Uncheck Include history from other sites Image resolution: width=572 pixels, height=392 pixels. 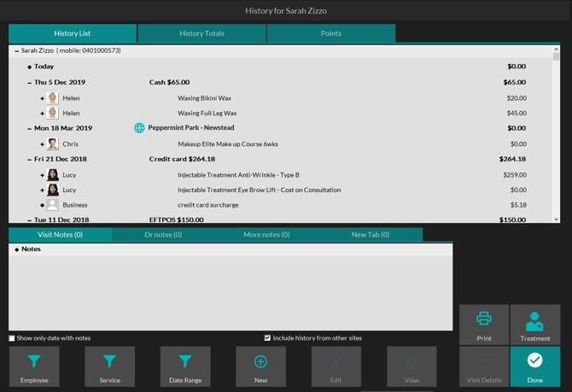pos(267,338)
